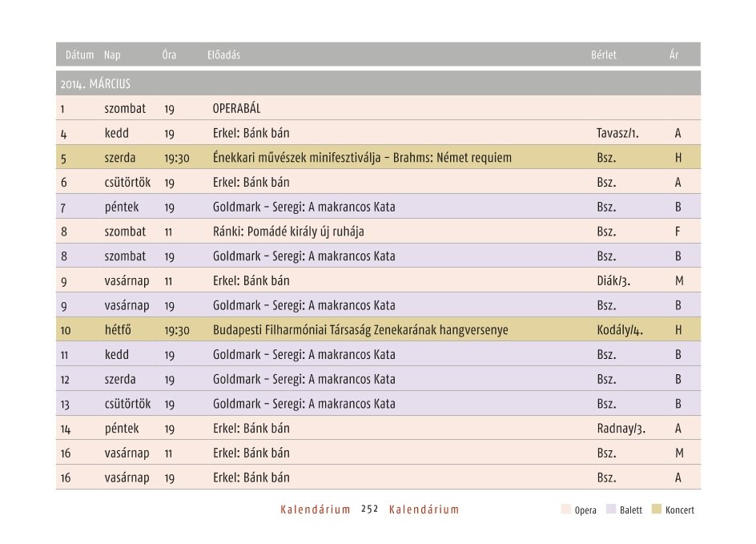Click the Tavasz/1. subscription entry
This screenshot has width=756, height=544.
coord(617,133)
